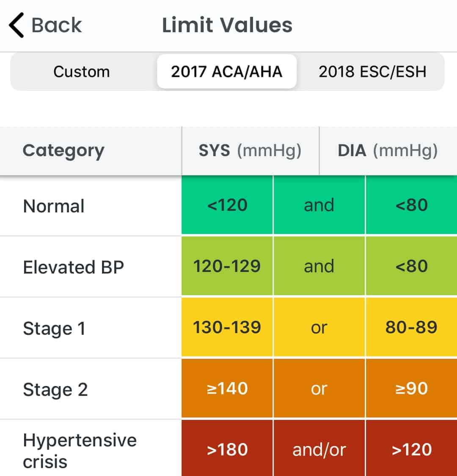
Task: Open the 2018 ESC/ESH guideline preset
Action: [372, 71]
